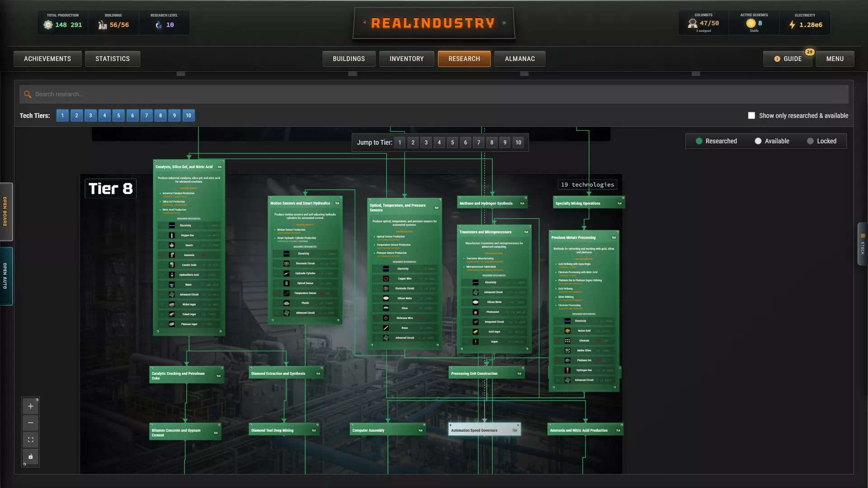Open the Open Board side tab

[x=6, y=211]
